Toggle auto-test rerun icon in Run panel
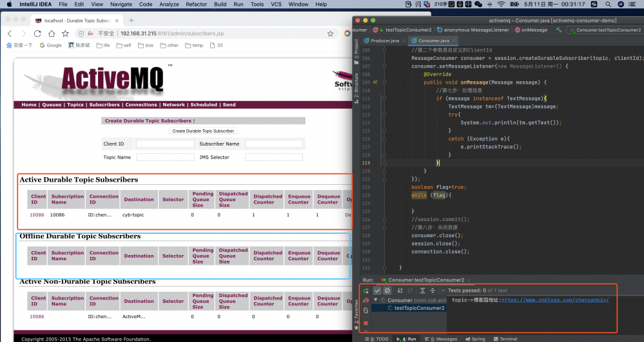644x342 pixels. (x=366, y=311)
